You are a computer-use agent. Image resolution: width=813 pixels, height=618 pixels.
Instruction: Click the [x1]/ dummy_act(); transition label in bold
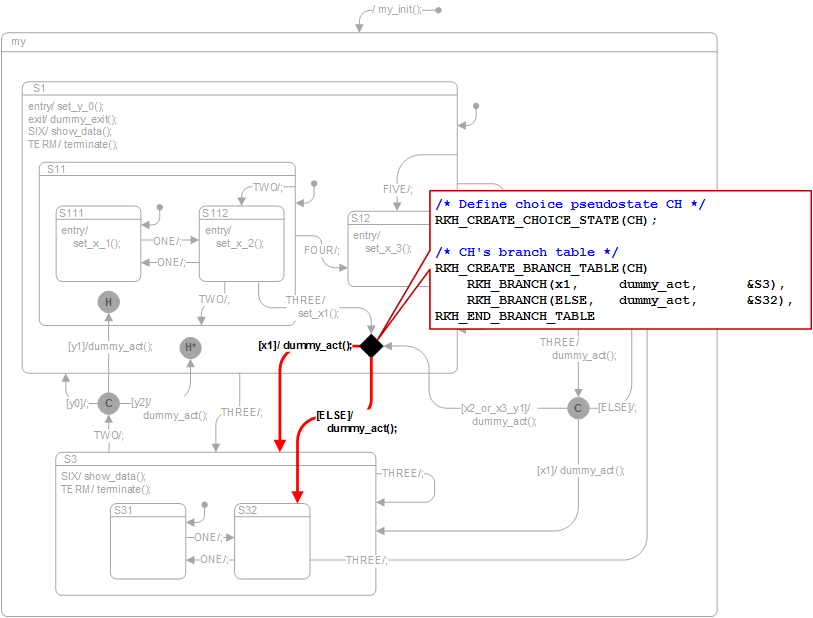click(x=305, y=346)
